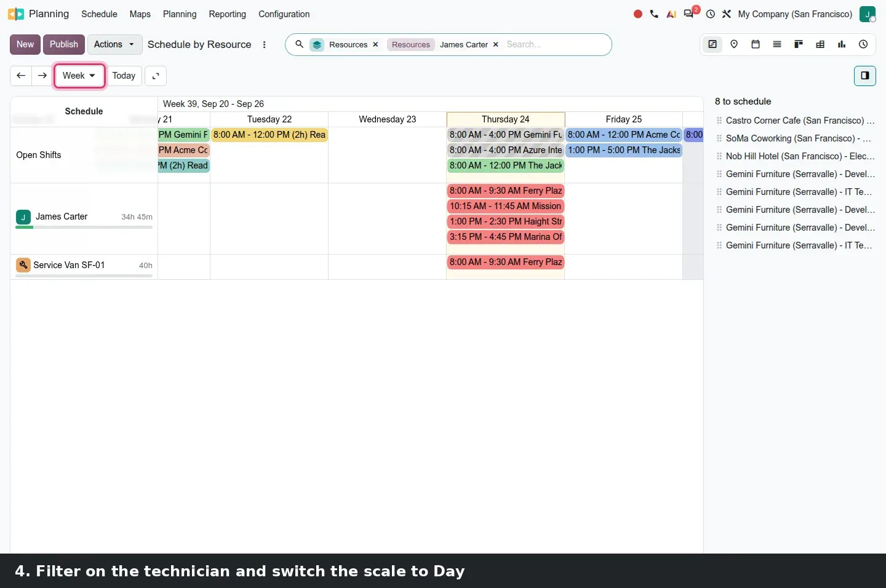Image resolution: width=886 pixels, height=588 pixels.
Task: Go to next week arrow
Action: (x=42, y=76)
